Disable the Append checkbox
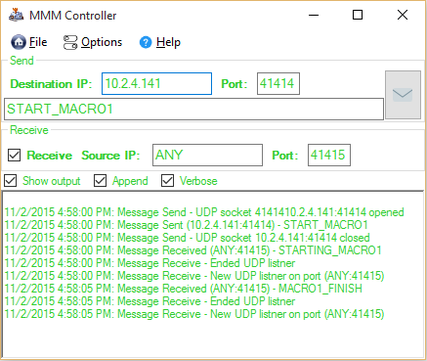The image size is (427, 361). pos(100,181)
